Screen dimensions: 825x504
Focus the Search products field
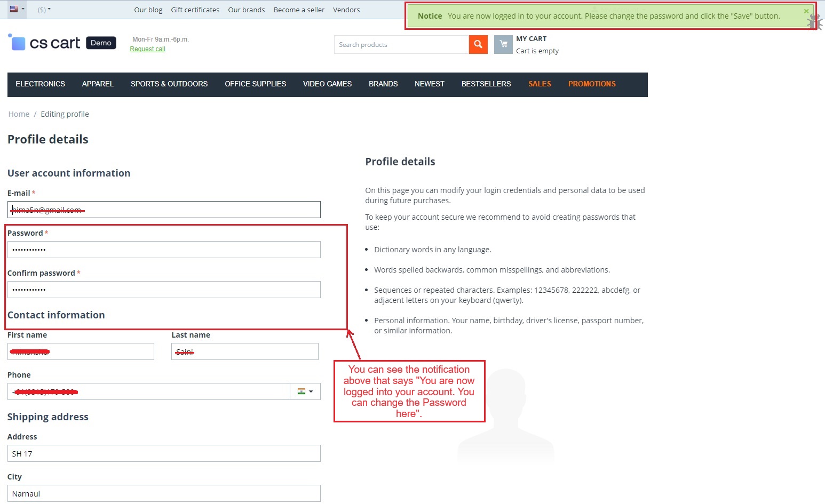[x=401, y=45]
